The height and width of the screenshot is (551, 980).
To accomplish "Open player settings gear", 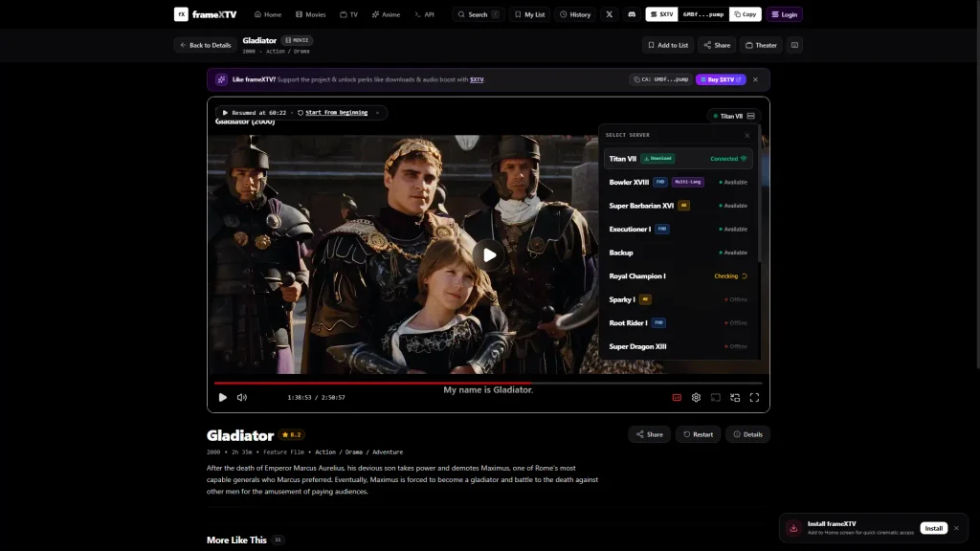I will 697,397.
